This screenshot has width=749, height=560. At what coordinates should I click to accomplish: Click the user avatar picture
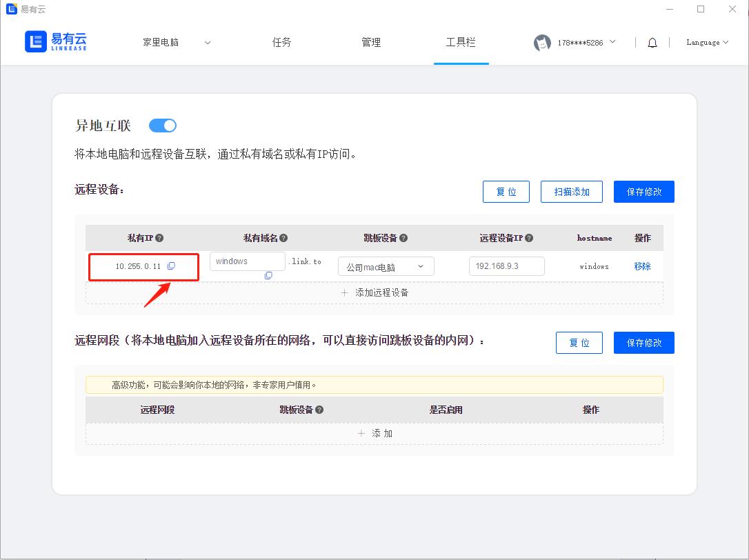pos(542,43)
